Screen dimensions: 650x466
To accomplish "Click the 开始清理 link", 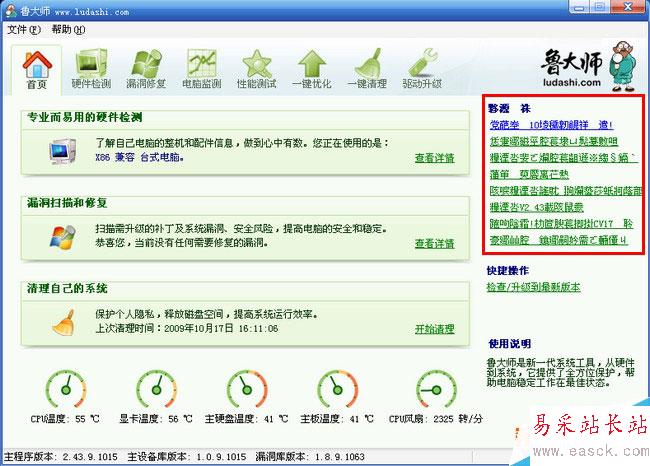I will coord(434,329).
